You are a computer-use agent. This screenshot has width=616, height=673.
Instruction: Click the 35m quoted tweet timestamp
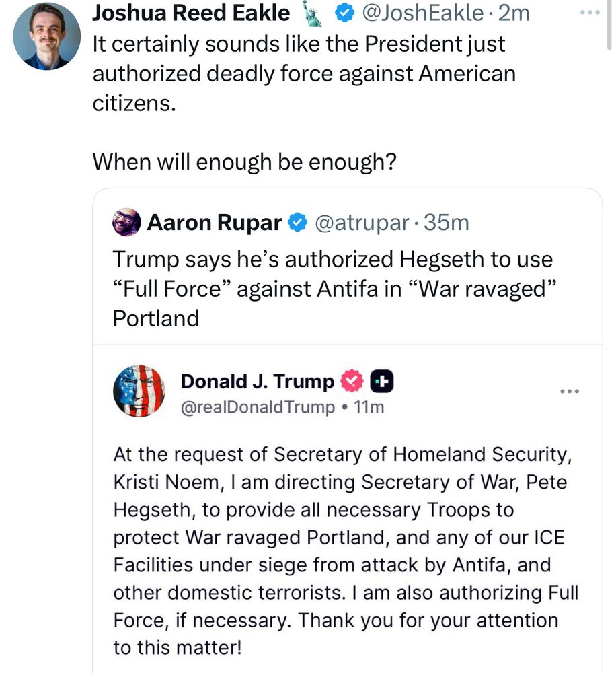446,222
